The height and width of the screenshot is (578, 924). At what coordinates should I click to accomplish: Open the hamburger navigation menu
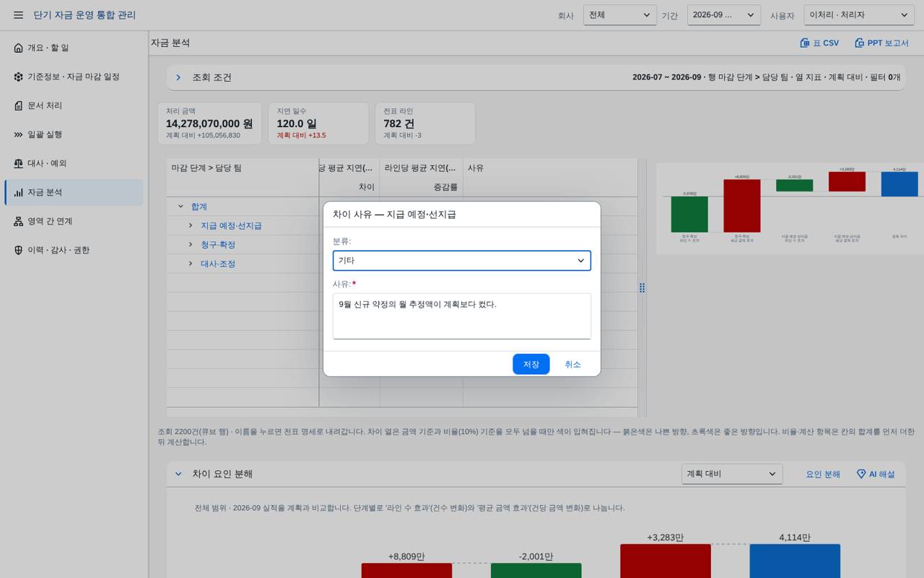pos(19,15)
